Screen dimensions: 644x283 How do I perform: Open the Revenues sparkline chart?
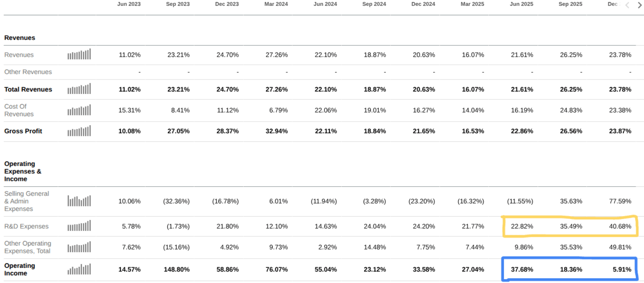pos(79,54)
